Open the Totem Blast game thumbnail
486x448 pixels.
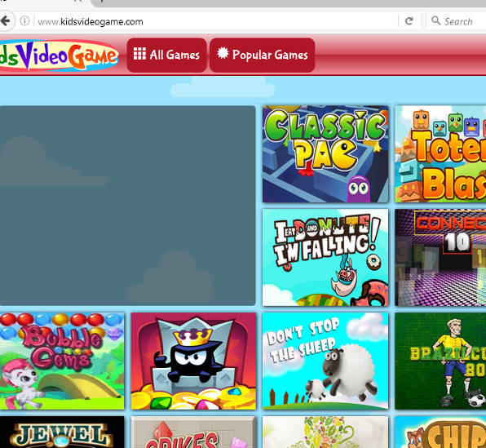pos(440,154)
